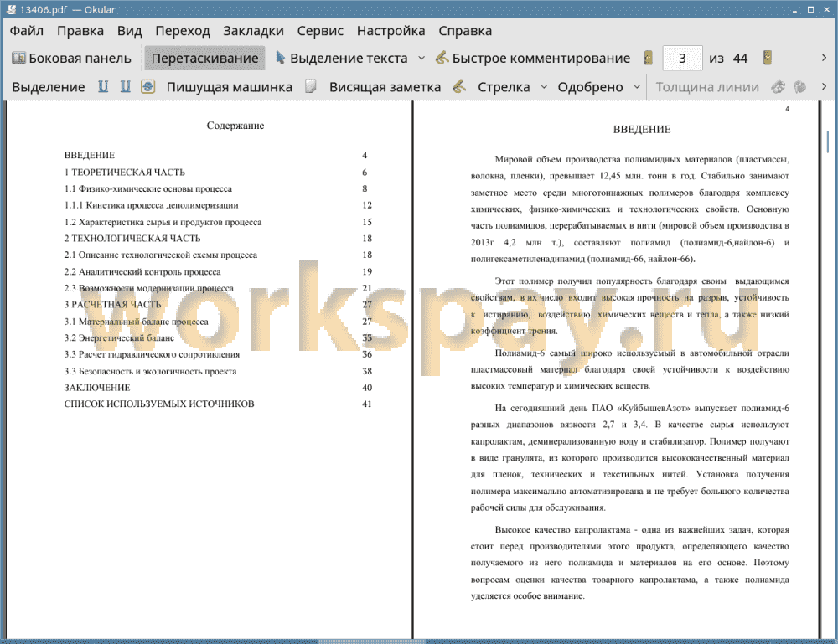This screenshot has height=644, width=838.
Task: Click the first greyed-out color icon after Толщина линии
Action: (779, 86)
